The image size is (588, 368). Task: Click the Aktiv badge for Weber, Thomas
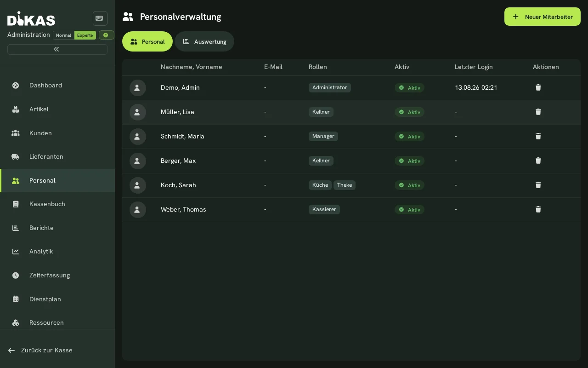point(409,210)
